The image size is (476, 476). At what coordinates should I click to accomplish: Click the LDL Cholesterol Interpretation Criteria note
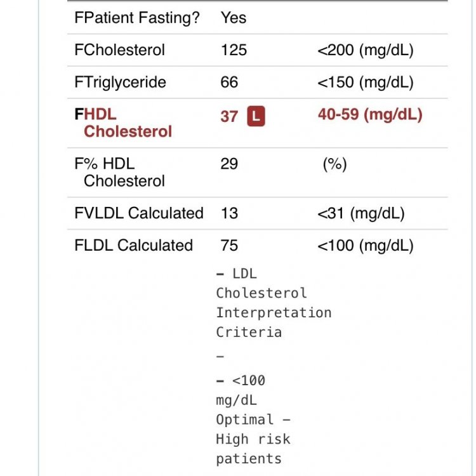(273, 303)
